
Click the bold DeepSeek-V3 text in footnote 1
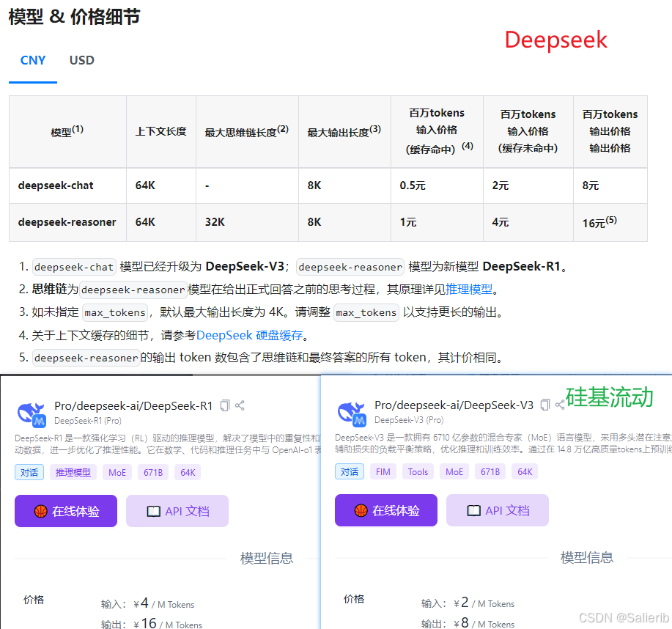tap(245, 267)
